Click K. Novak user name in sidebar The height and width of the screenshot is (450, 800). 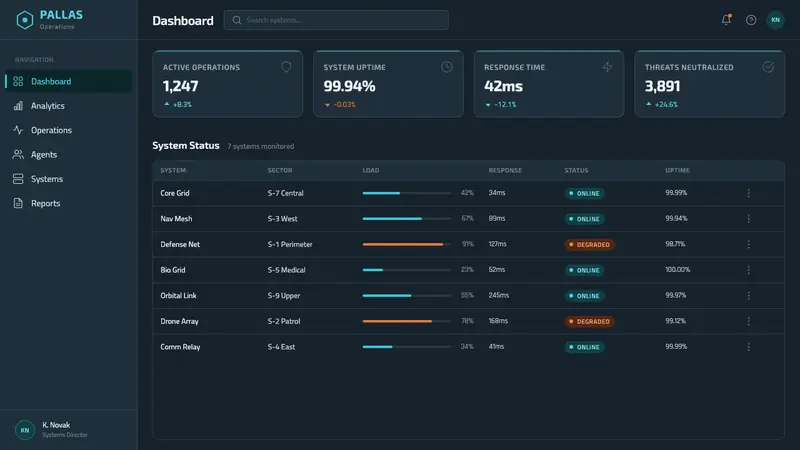pyautogui.click(x=56, y=425)
